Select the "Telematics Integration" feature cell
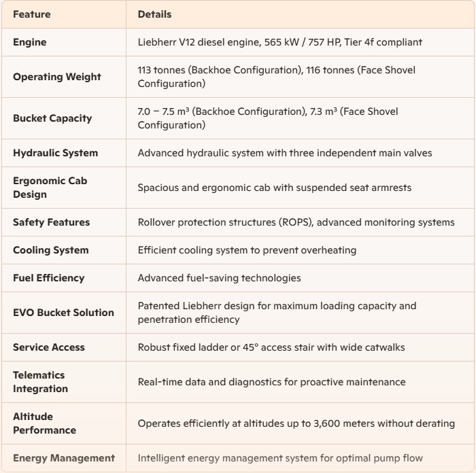Screen dimensions: 476x473 click(x=40, y=382)
